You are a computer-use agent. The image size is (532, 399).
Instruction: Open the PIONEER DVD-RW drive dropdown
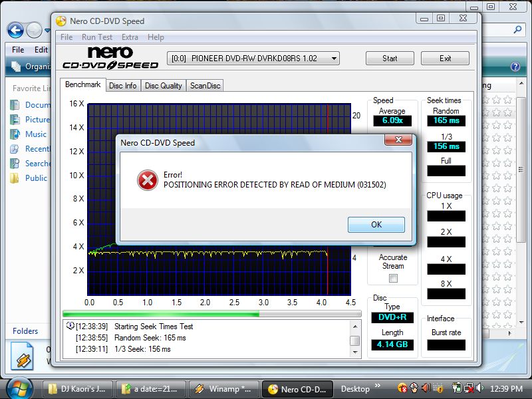point(253,59)
